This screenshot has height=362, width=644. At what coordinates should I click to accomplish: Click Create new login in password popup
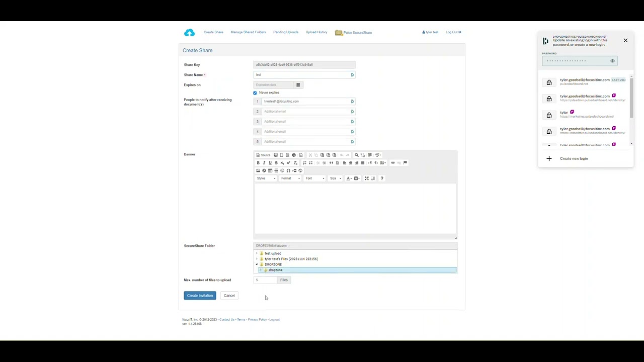574,159
